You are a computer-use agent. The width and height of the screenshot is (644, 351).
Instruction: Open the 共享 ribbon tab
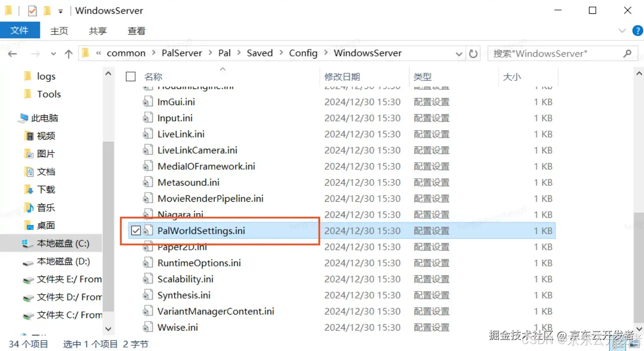tap(98, 31)
